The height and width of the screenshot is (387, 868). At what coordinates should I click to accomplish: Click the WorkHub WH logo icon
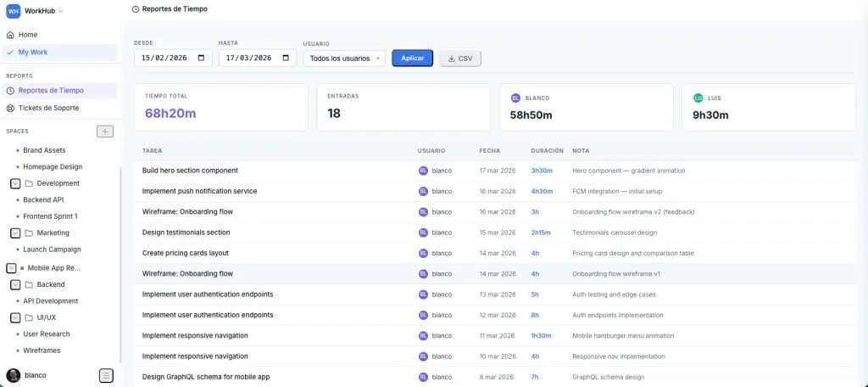14,10
